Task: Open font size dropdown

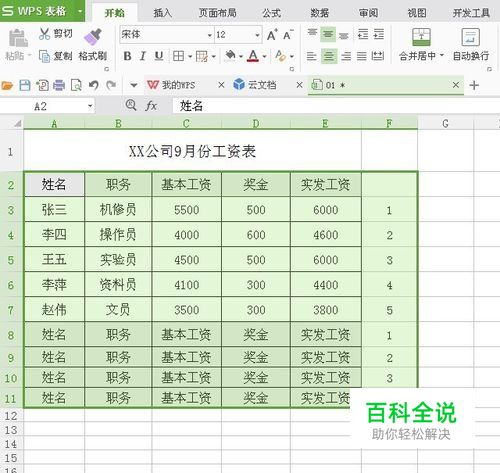Action: [257, 35]
